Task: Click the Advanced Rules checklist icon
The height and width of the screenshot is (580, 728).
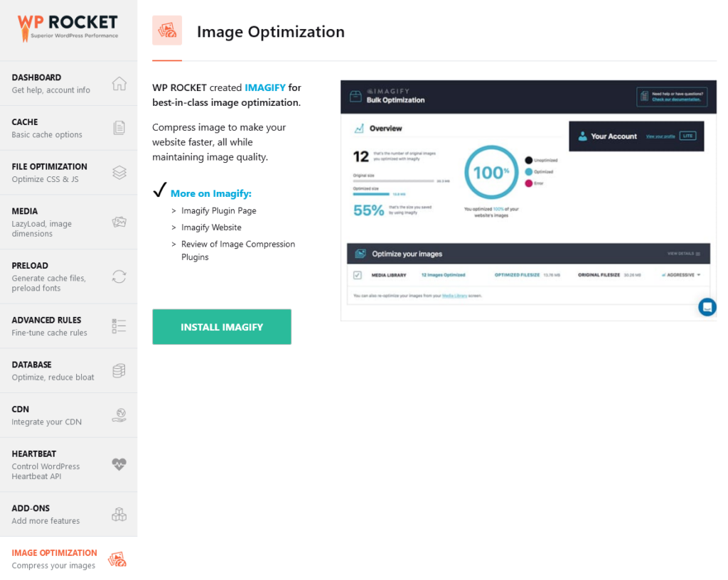Action: (x=119, y=326)
